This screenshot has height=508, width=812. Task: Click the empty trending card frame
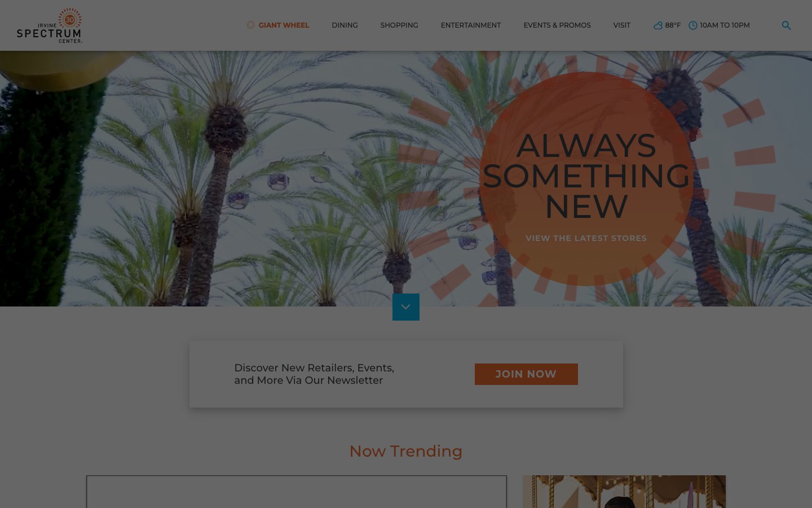(x=297, y=492)
